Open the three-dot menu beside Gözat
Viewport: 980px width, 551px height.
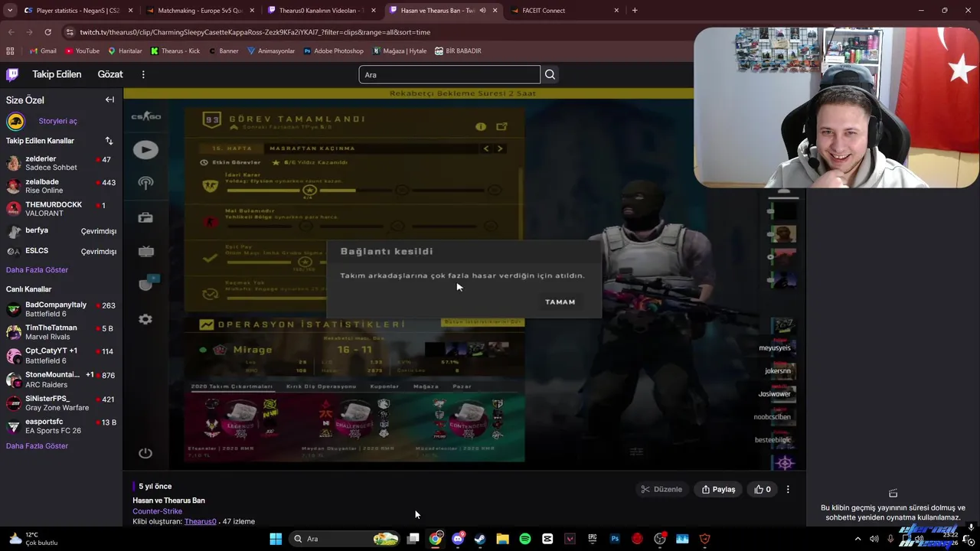tap(143, 74)
